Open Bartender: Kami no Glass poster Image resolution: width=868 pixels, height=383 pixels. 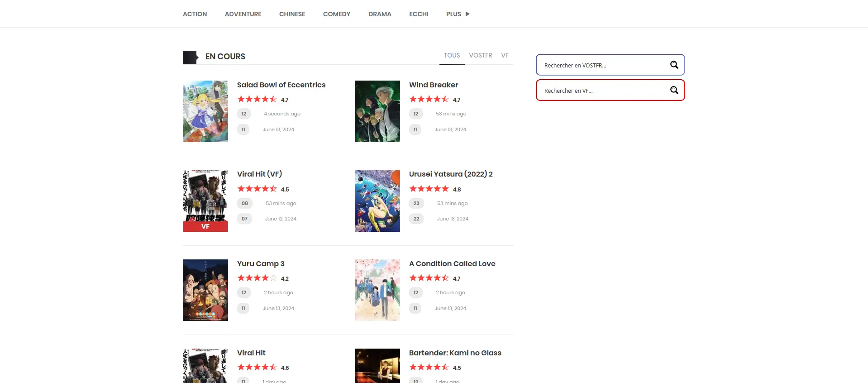click(x=377, y=366)
